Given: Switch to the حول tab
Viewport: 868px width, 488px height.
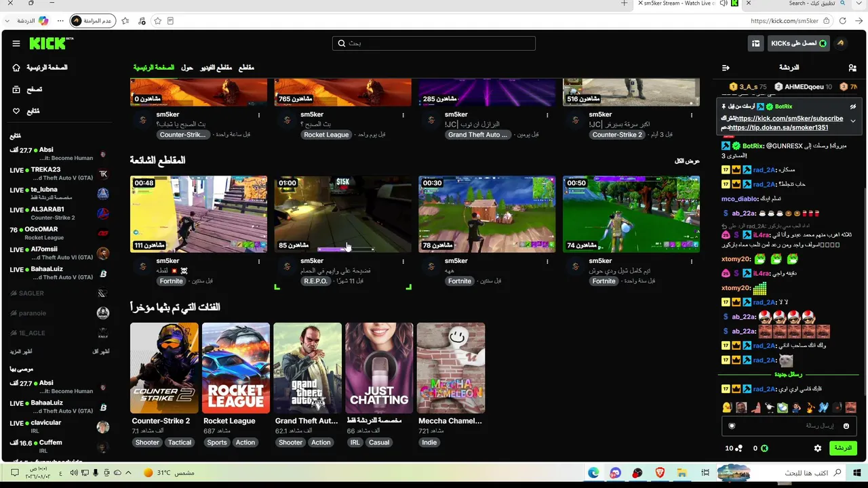Looking at the screenshot, I should (x=187, y=68).
